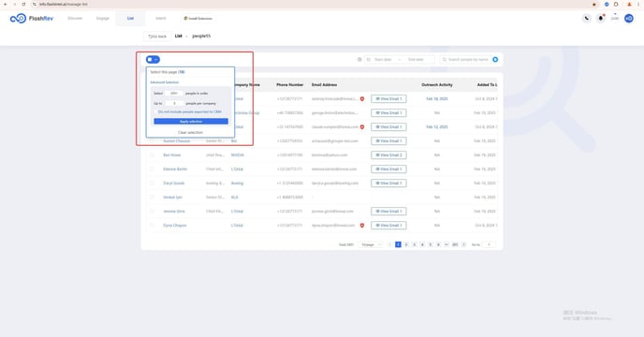644x337 pixels.
Task: Open the phone dialer icon
Action: point(587,19)
